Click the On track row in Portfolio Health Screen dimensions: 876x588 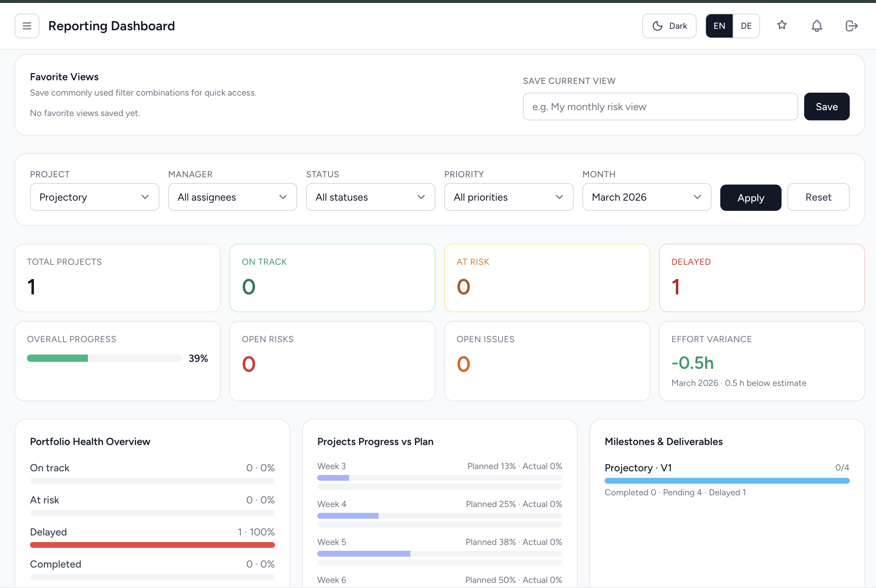coord(152,473)
